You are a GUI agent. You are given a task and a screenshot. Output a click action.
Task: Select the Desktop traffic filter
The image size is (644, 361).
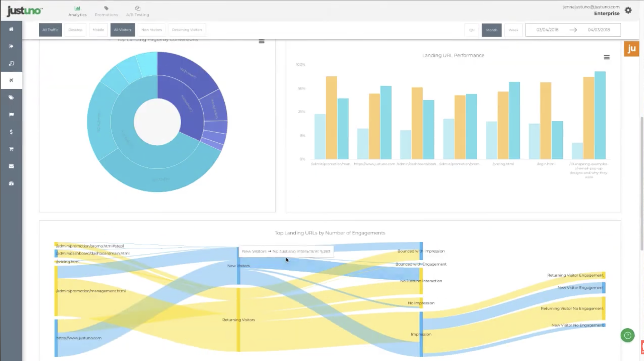click(x=75, y=30)
